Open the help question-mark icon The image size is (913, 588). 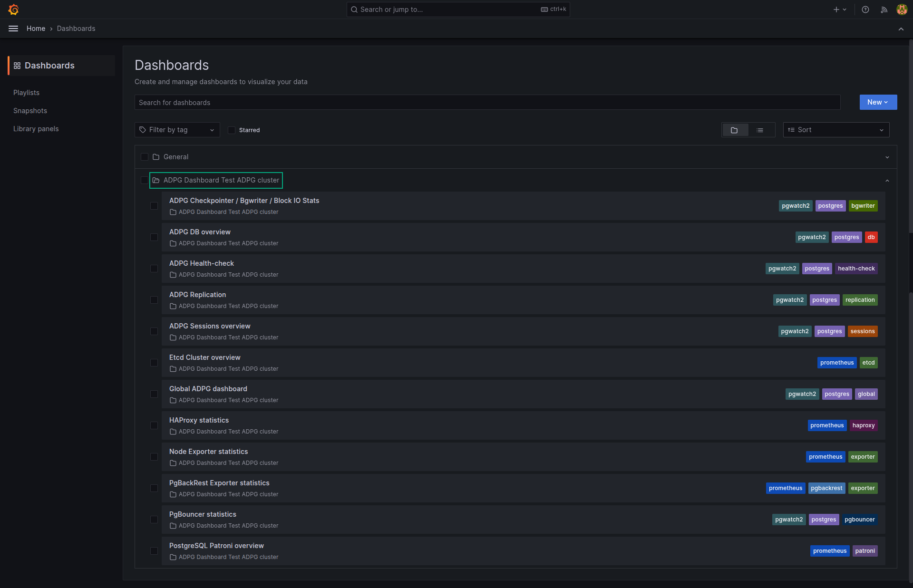point(865,10)
